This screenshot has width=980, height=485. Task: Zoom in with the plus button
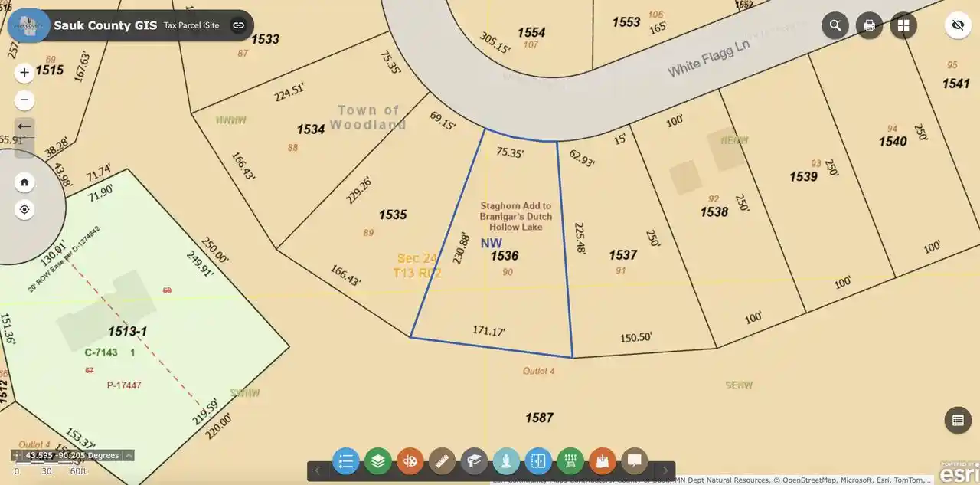click(x=24, y=73)
